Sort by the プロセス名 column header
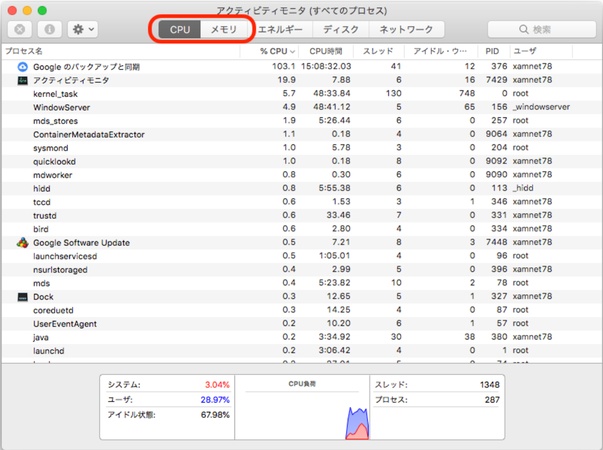The width and height of the screenshot is (603, 450). (121, 51)
